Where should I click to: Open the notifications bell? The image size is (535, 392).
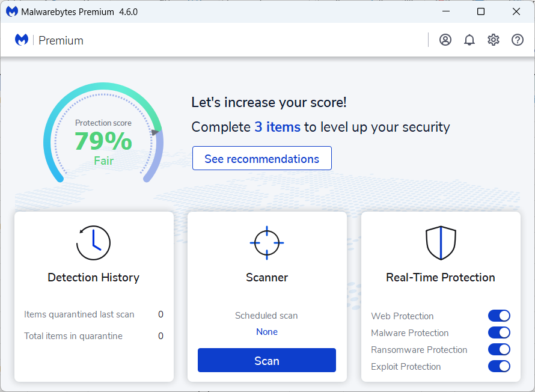469,40
